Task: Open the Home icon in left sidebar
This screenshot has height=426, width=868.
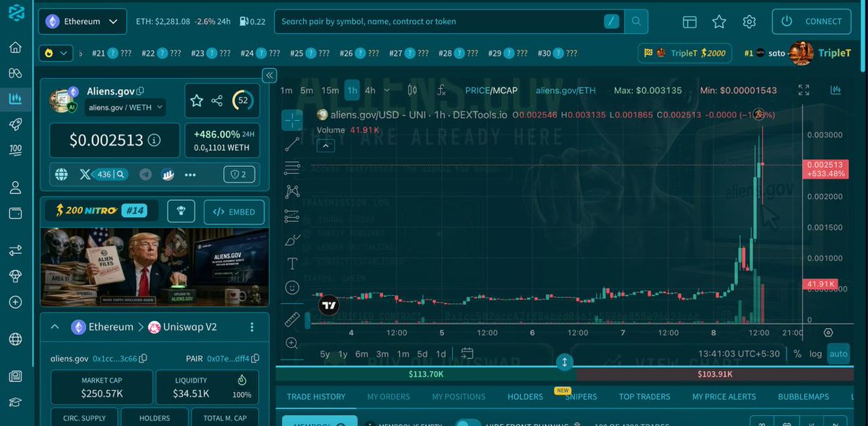Action: coord(15,48)
